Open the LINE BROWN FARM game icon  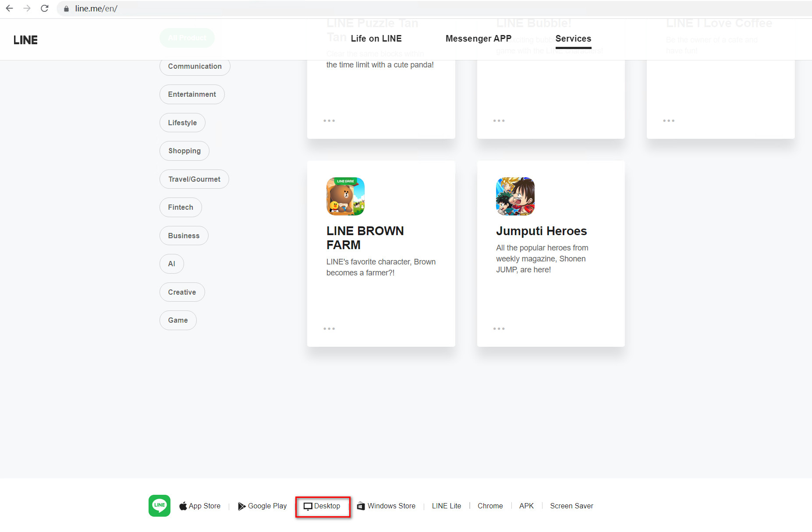coord(345,196)
